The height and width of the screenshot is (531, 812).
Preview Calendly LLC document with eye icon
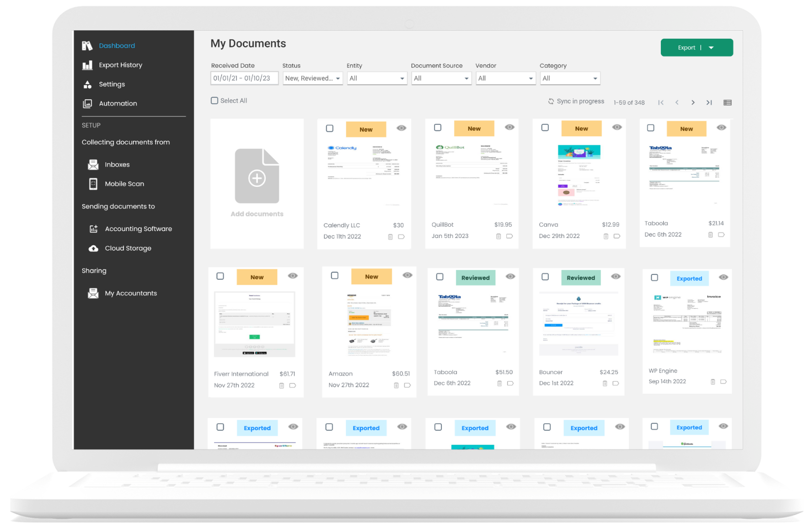(x=402, y=128)
